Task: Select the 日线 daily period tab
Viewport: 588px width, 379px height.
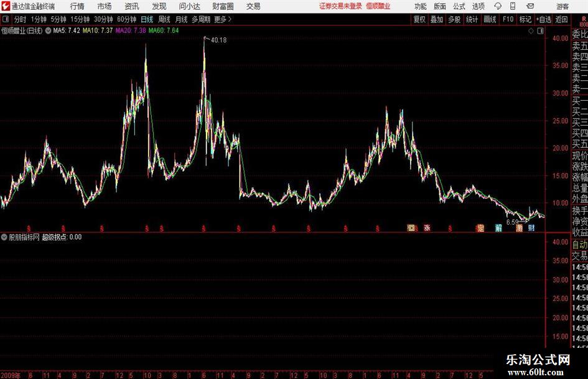Action: (x=147, y=19)
